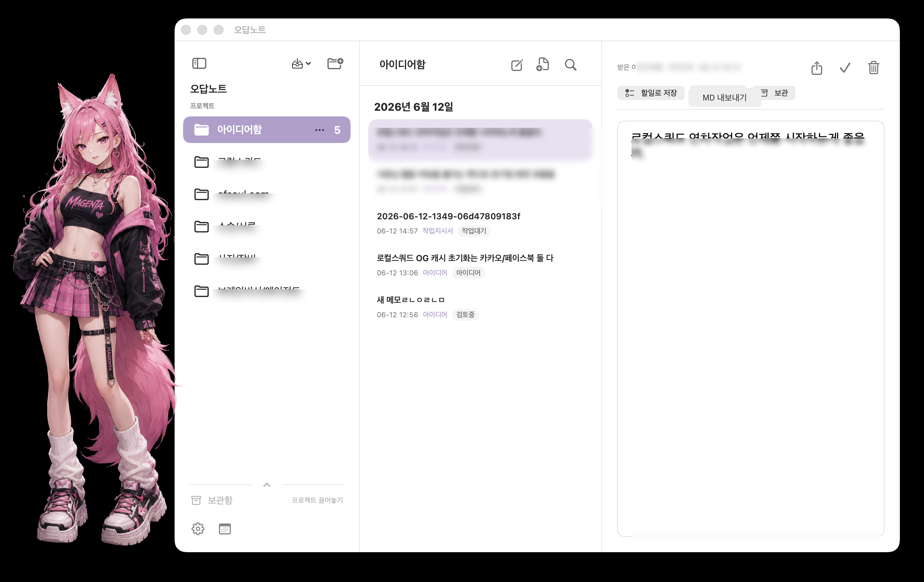Click the 프로젝트 끌어놓기 label
The width and height of the screenshot is (924, 582).
pyautogui.click(x=317, y=500)
